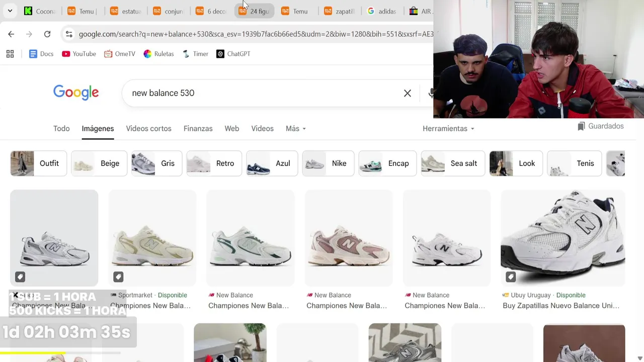Open the shoes beside plant thumbnail
Viewport: 644px width, 362px height.
tap(230, 342)
